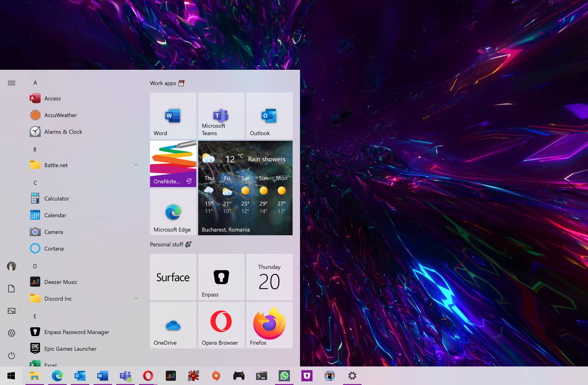Open the Enpass tile in Personal stuff
Screen dimensions: 588x385
pos(221,277)
